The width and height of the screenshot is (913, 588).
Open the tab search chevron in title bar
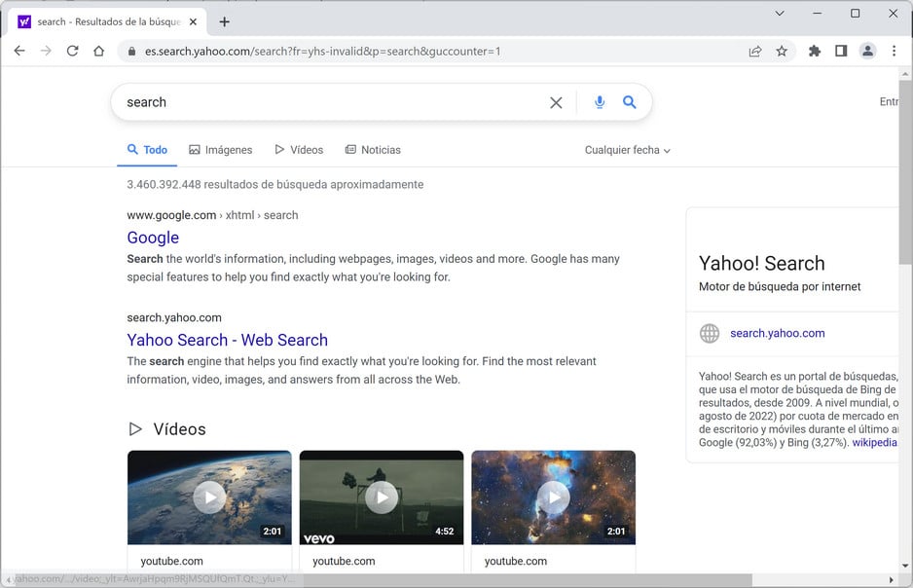[780, 14]
